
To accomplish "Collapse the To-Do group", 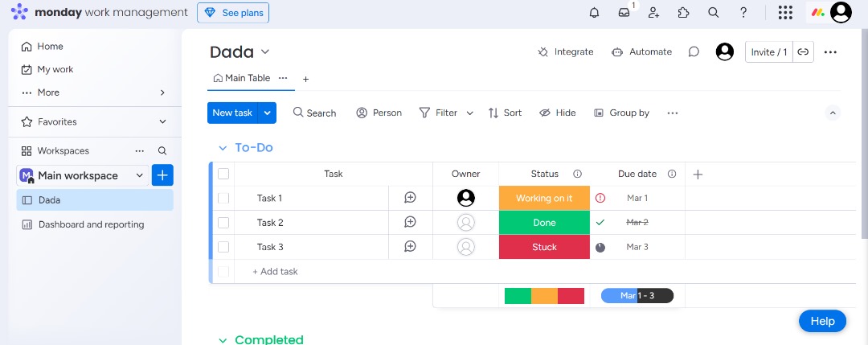I will point(223,148).
